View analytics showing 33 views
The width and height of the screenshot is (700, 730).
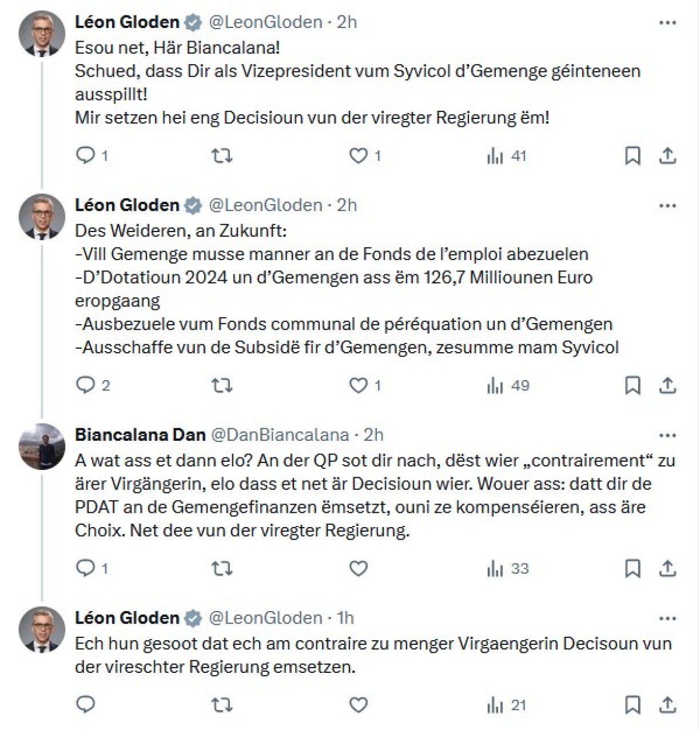pyautogui.click(x=508, y=568)
